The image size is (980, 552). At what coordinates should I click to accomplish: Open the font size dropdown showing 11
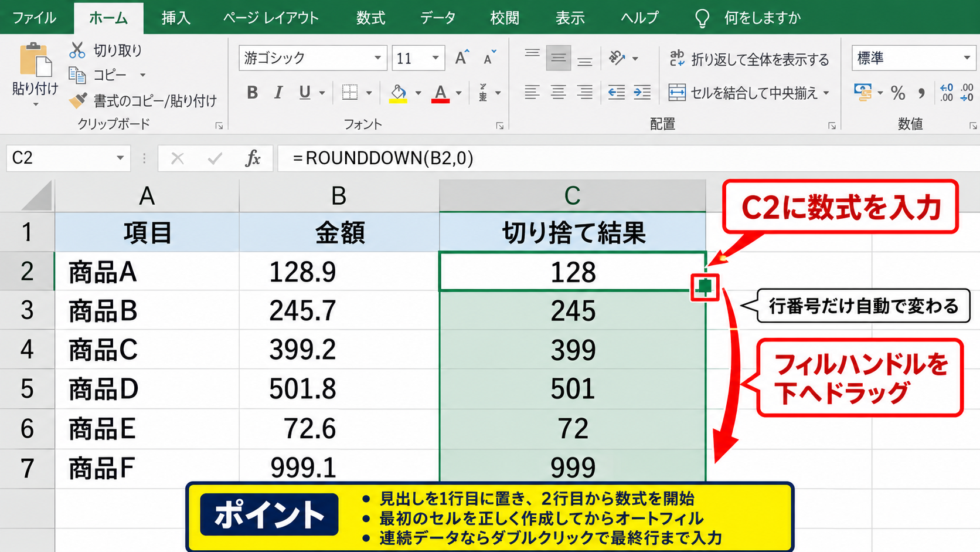(435, 58)
